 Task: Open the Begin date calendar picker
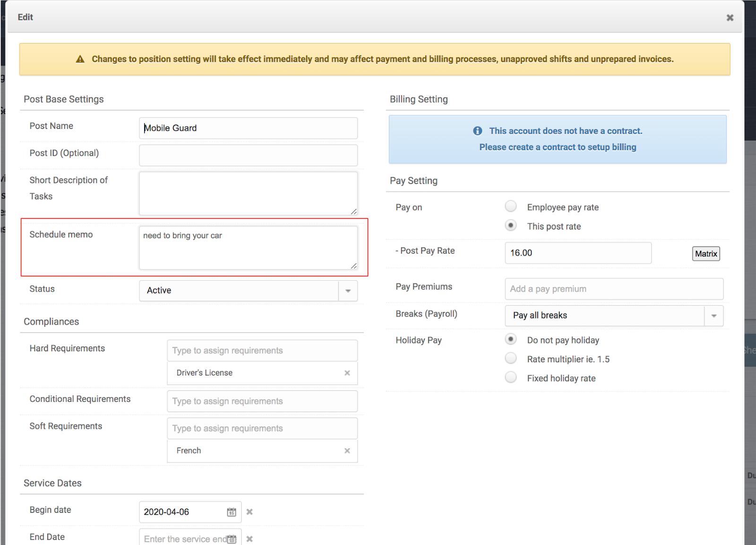(x=231, y=512)
